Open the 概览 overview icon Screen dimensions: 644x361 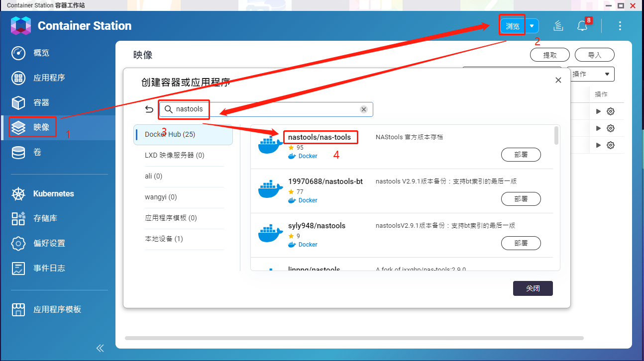18,53
